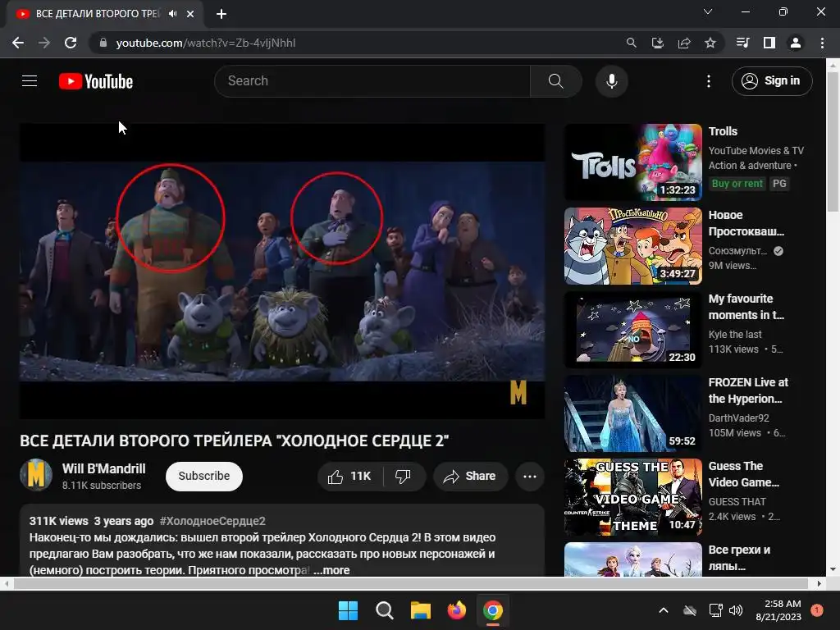This screenshot has width=840, height=630.
Task: Open more actions ellipsis under video
Action: (x=530, y=477)
